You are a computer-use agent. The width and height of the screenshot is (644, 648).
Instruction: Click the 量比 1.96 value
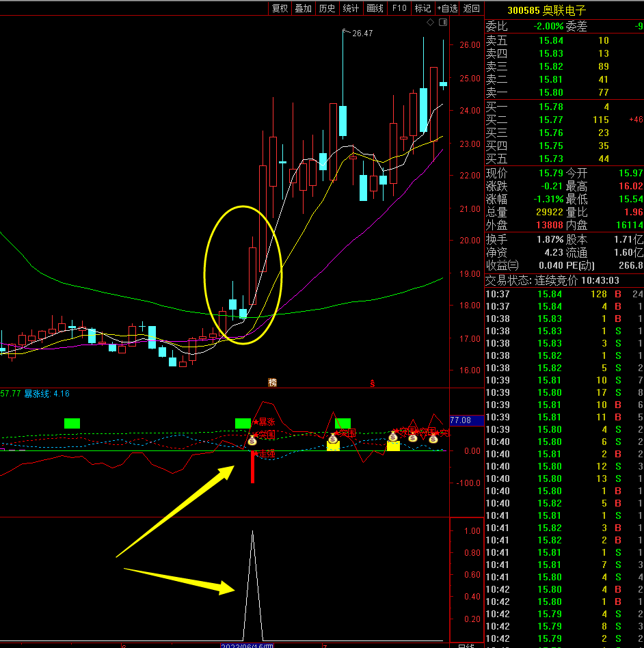[634, 212]
